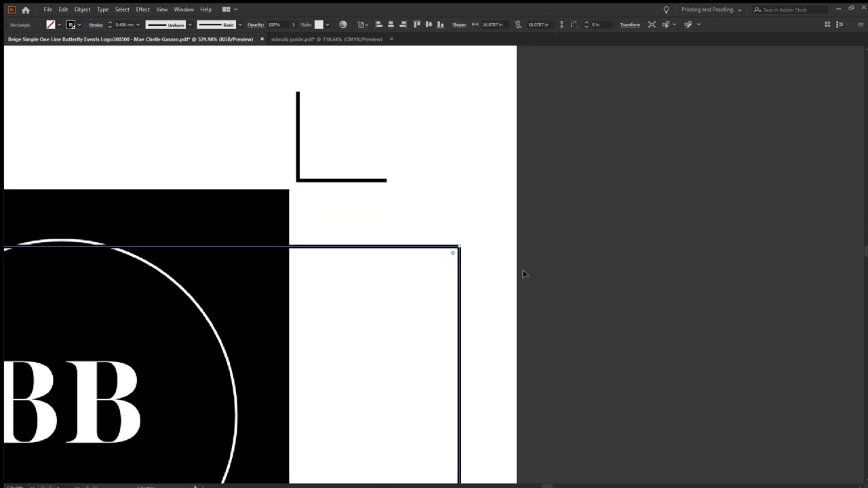Open the Transform panel link
The height and width of the screenshot is (488, 868).
click(x=630, y=25)
